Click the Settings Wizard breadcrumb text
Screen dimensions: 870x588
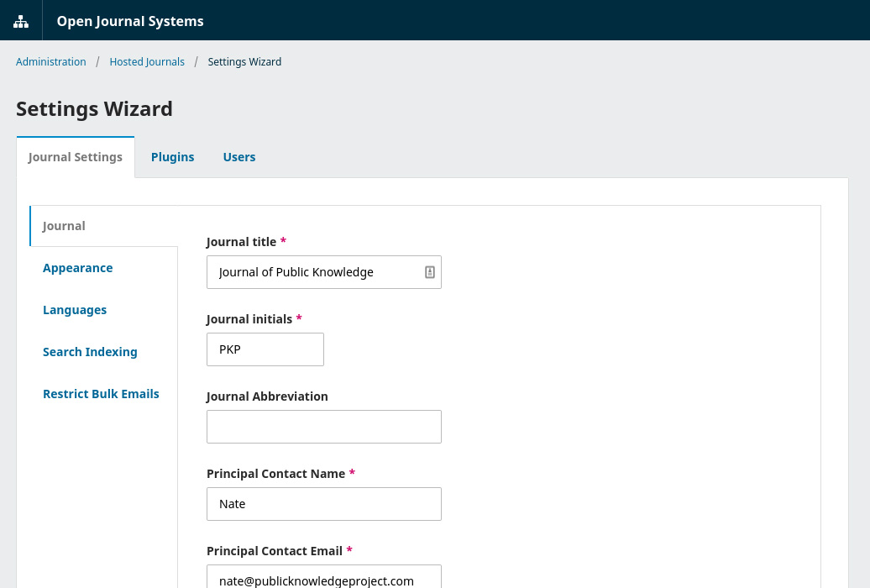(244, 62)
